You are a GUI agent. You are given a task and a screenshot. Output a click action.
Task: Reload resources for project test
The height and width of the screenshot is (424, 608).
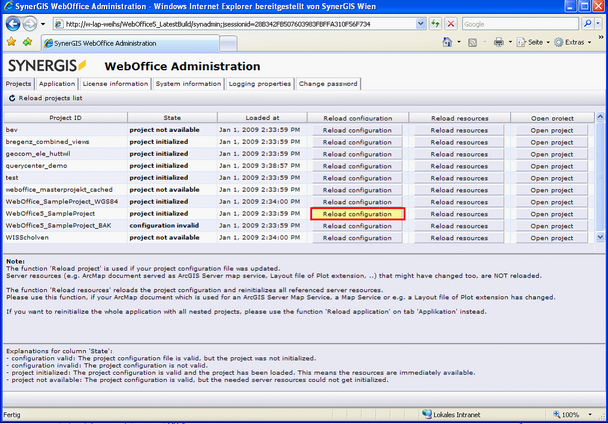[459, 178]
